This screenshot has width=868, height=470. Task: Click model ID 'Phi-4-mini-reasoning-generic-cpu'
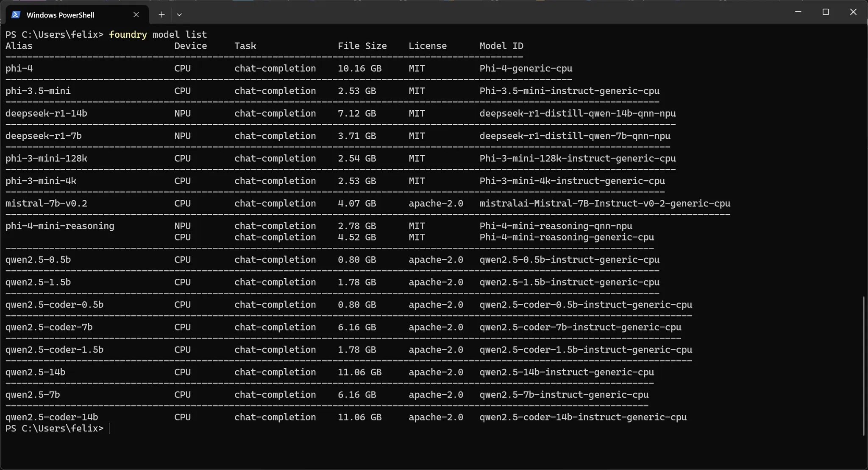[x=567, y=237]
